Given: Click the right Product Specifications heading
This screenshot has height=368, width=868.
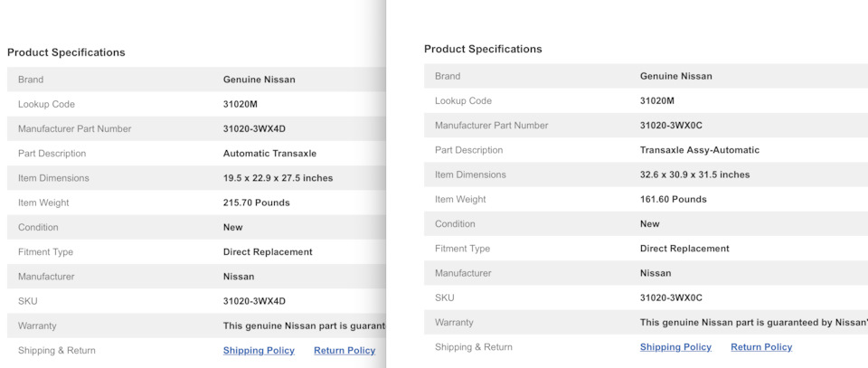Looking at the screenshot, I should [x=483, y=49].
